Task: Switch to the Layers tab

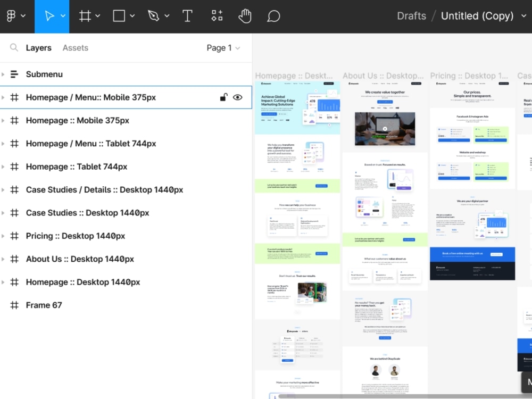Action: (38, 48)
